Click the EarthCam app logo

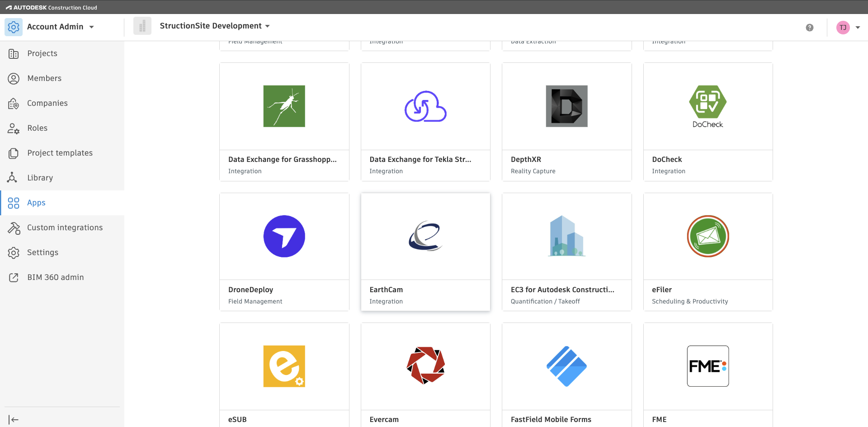click(x=425, y=236)
